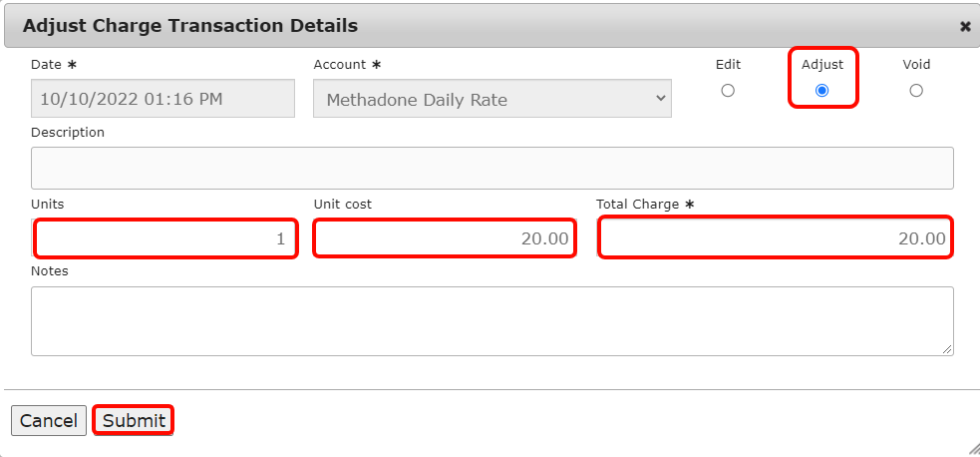Grab the Notes textarea resize grip
The width and height of the screenshot is (980, 457).
click(947, 349)
